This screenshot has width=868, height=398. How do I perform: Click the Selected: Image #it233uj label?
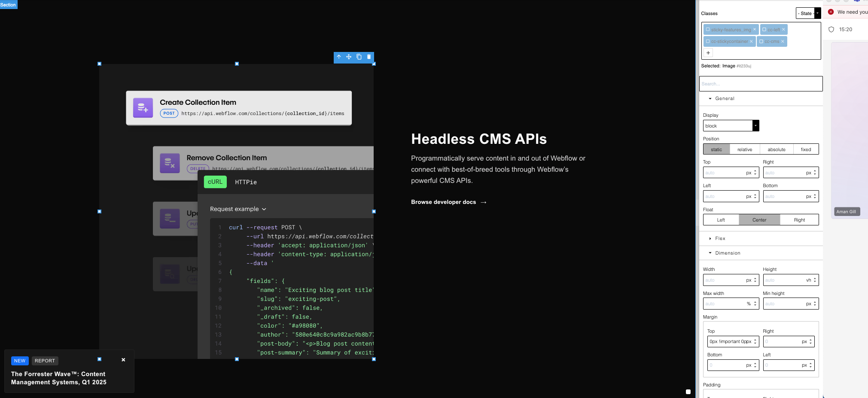click(726, 66)
